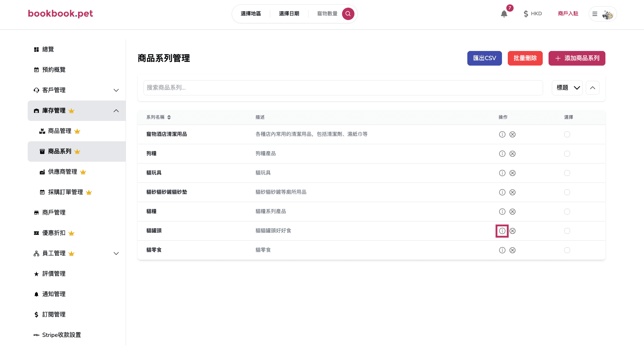
Task: Select checkbox for 貓罐頭 row
Action: [x=567, y=231]
